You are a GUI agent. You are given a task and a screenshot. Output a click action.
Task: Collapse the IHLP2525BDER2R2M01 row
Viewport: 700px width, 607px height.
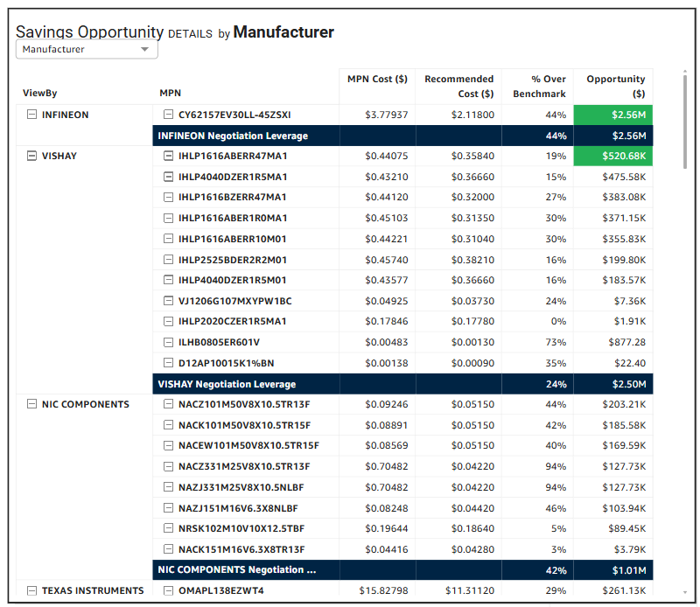(x=168, y=259)
